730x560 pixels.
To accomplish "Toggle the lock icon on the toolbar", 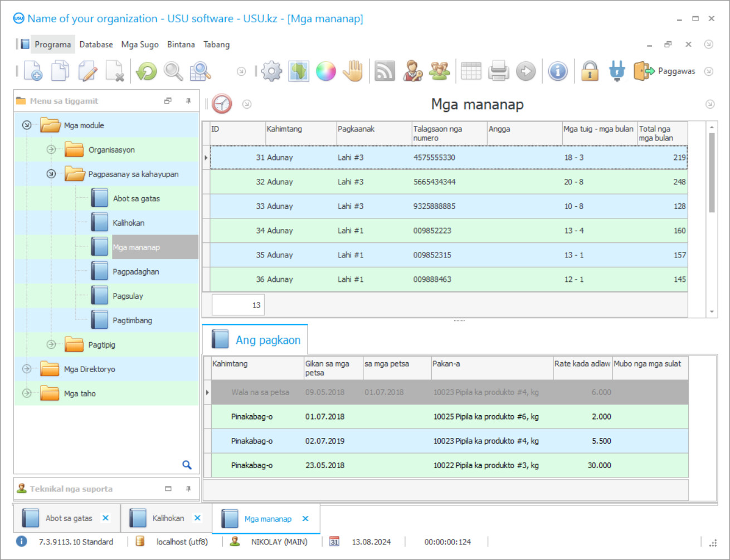I will (x=590, y=71).
